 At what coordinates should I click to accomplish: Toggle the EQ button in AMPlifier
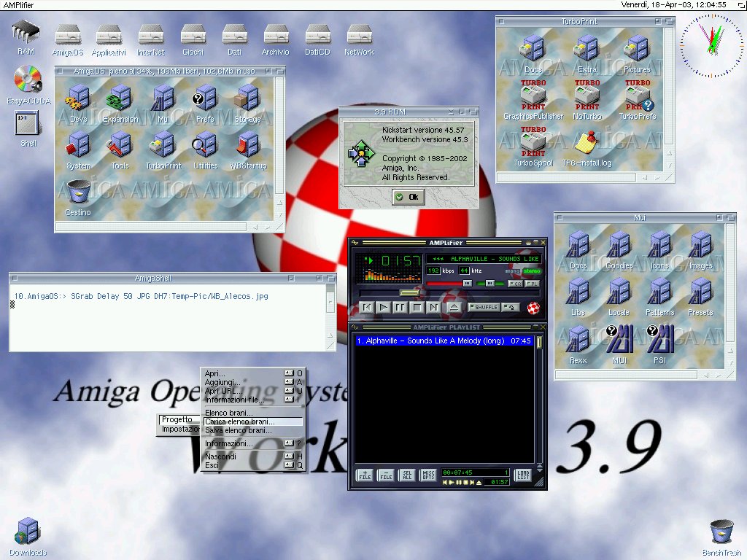516,283
